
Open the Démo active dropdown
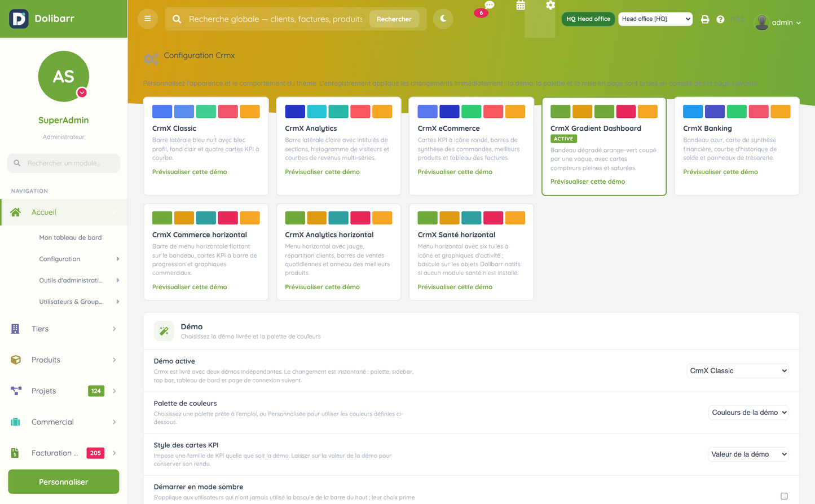tap(737, 370)
